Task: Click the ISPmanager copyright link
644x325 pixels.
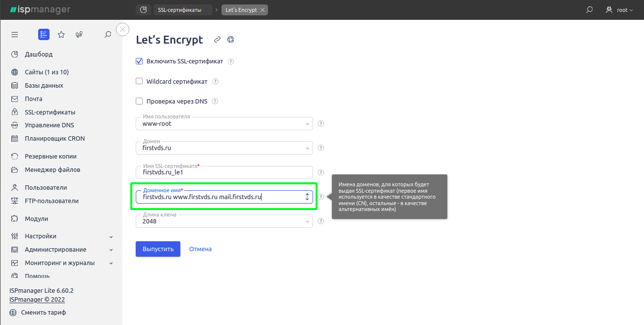Action: pos(37,300)
